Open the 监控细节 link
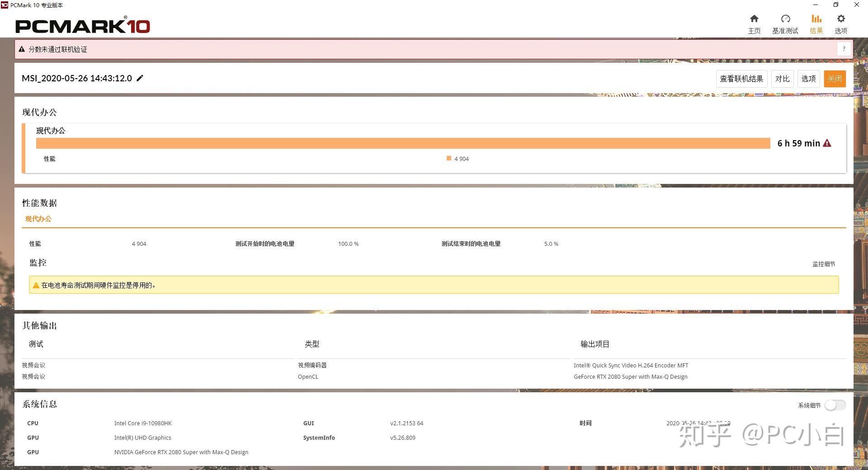This screenshot has height=470, width=868. 824,264
